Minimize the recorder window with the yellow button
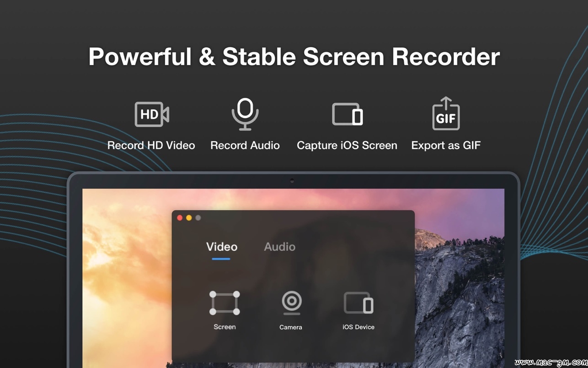This screenshot has height=368, width=588. (x=189, y=218)
